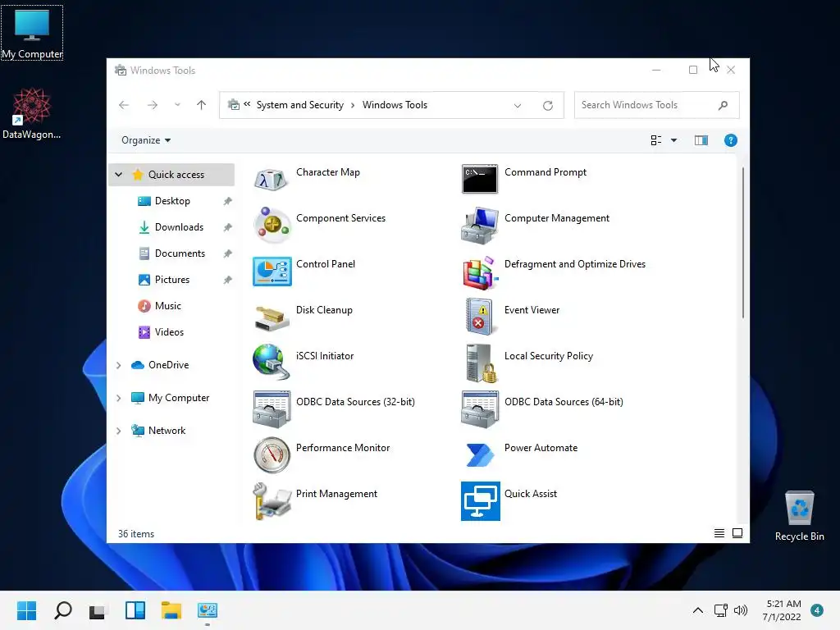Open taskbar Search magnifier

coord(62,610)
